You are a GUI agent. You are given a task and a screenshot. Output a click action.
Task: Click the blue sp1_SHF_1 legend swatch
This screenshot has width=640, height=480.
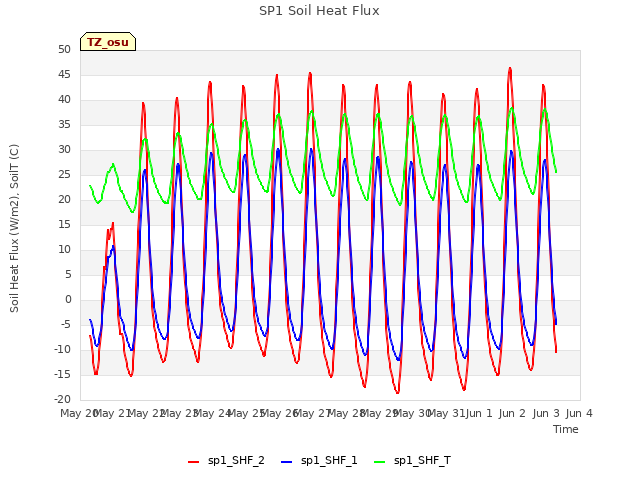coord(287,462)
